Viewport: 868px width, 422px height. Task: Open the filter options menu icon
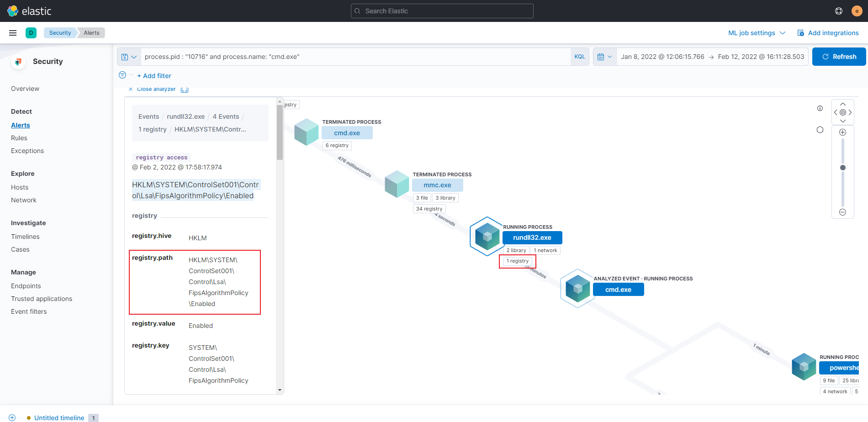pos(122,75)
